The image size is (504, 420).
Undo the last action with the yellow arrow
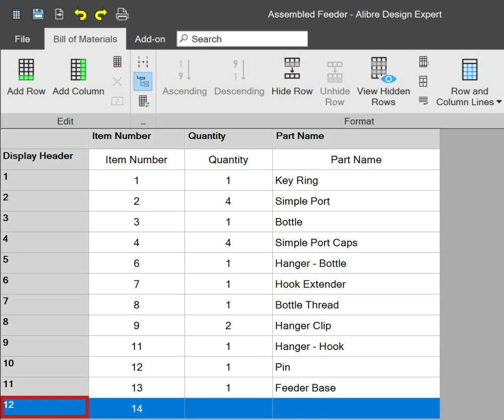tap(80, 15)
